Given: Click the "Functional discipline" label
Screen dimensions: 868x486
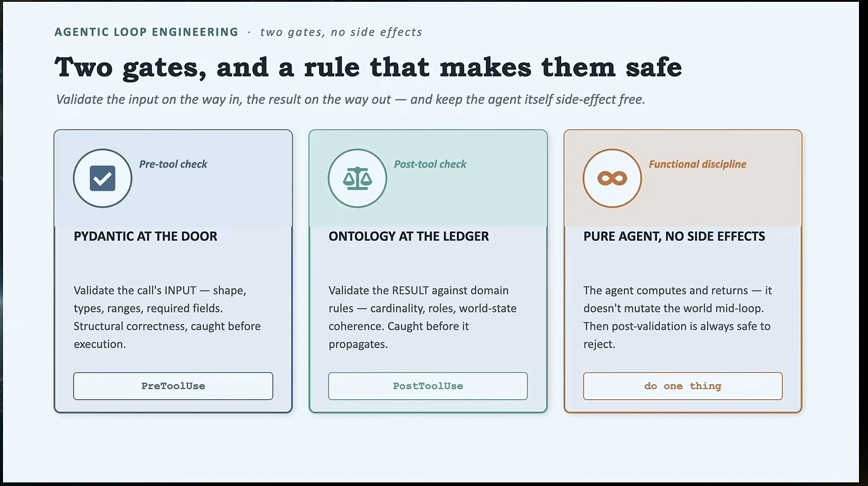Looking at the screenshot, I should (x=697, y=164).
